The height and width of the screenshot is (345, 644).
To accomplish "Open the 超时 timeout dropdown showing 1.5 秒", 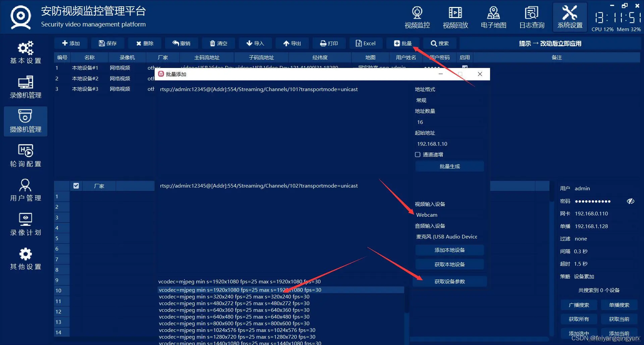I will point(605,264).
